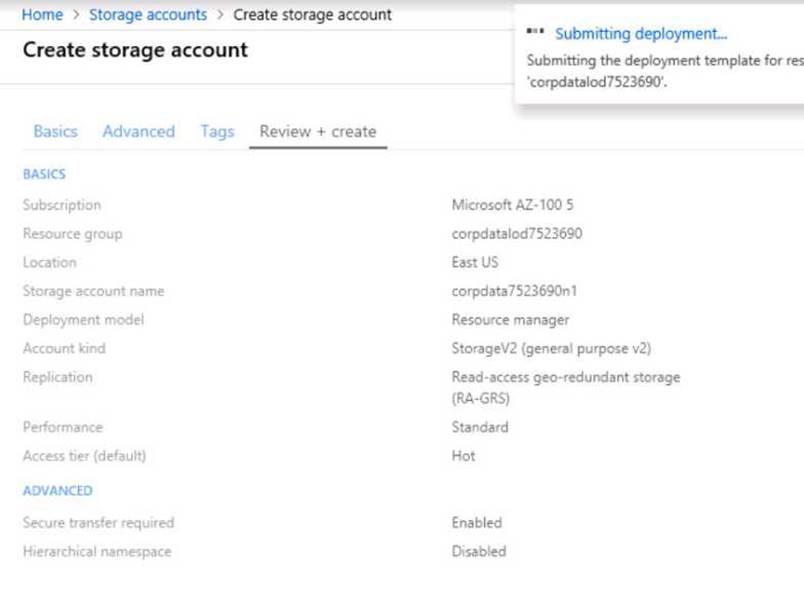Click the Resource manager value
804x591 pixels.
click(510, 320)
